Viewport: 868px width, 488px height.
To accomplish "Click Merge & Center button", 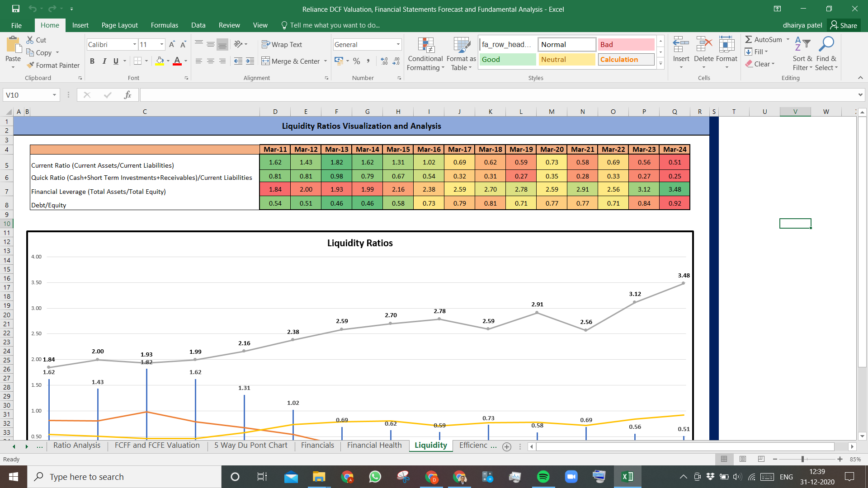I will pyautogui.click(x=291, y=61).
